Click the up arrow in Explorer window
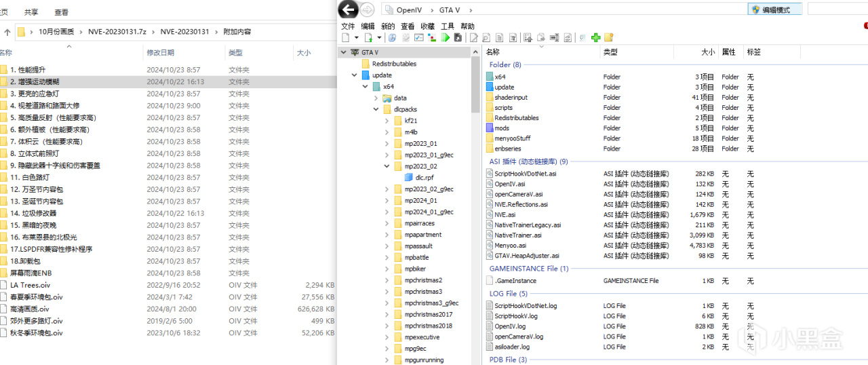The height and width of the screenshot is (365, 868). [x=7, y=32]
